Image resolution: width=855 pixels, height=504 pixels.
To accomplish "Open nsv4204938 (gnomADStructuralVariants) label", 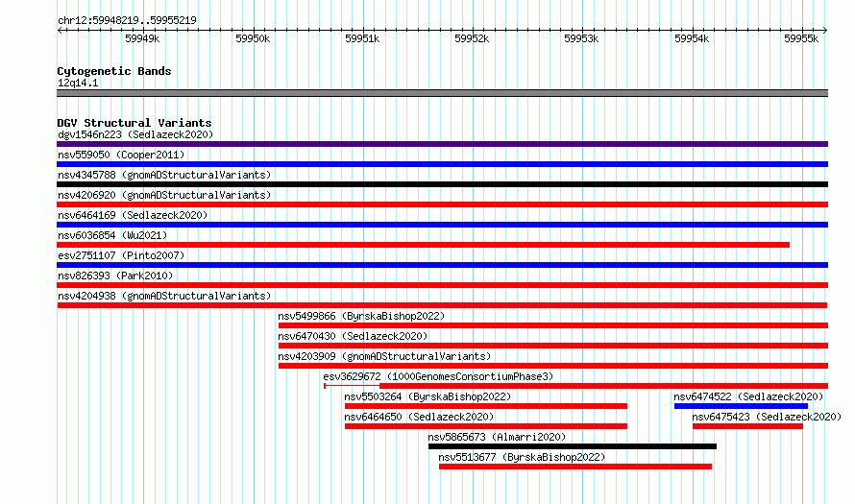I will click(x=164, y=296).
